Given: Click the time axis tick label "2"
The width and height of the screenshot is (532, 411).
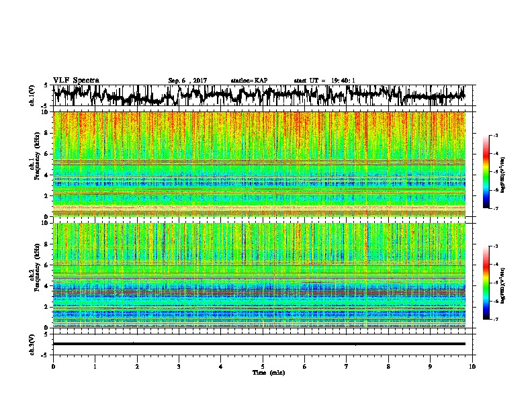Looking at the screenshot, I should [x=137, y=366].
